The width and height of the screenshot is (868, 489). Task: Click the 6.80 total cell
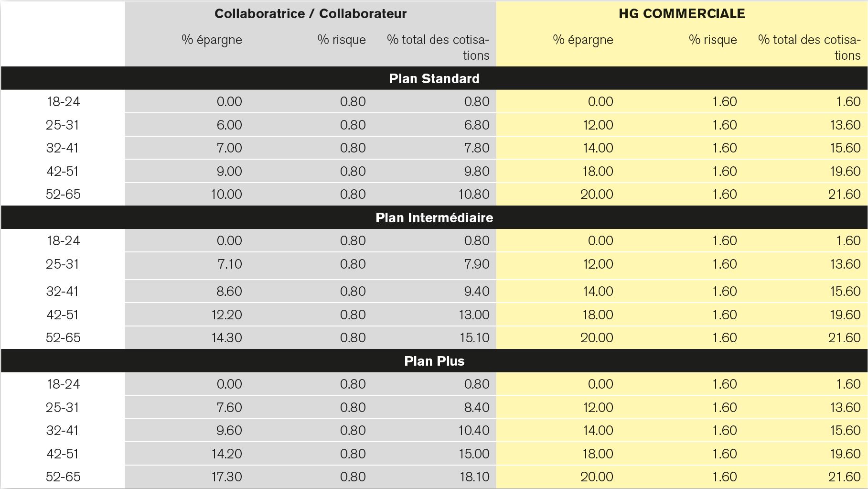pyautogui.click(x=476, y=125)
